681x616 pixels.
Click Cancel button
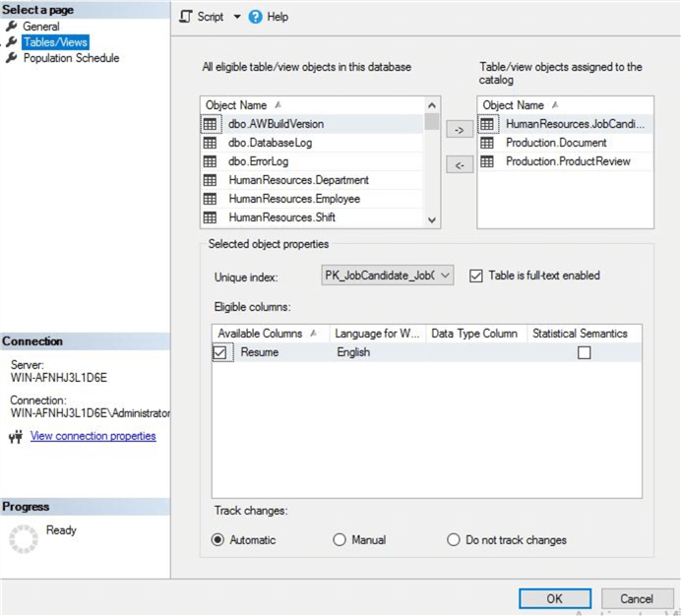pos(637,599)
